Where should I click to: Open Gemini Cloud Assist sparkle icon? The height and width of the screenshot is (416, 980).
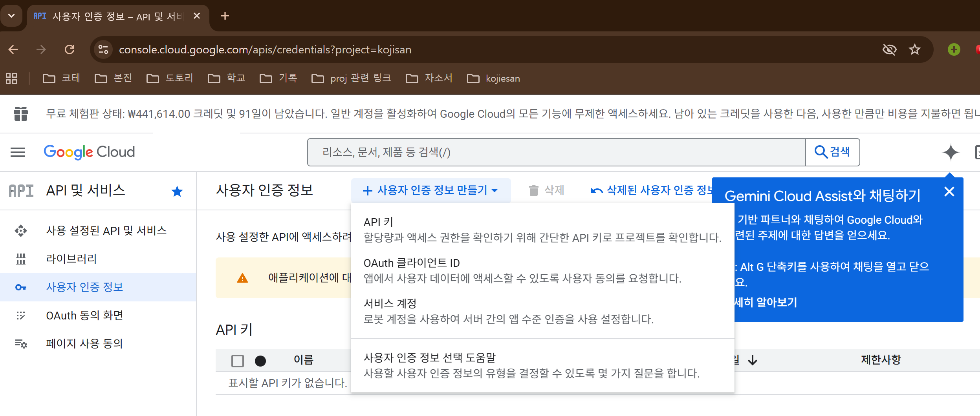tap(951, 152)
